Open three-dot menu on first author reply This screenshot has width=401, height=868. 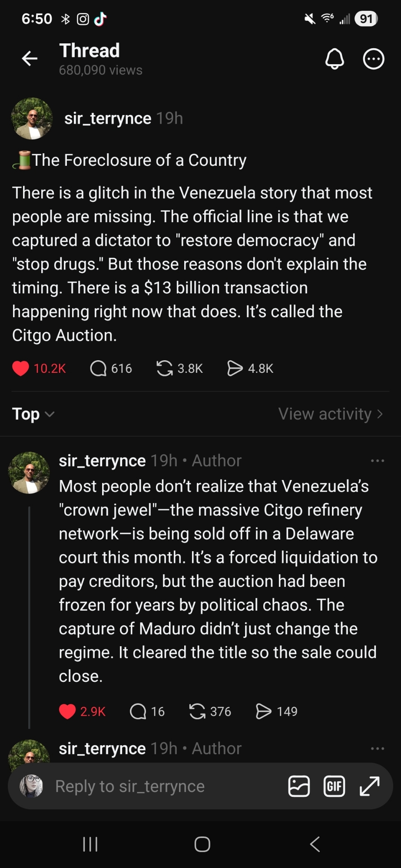[377, 460]
